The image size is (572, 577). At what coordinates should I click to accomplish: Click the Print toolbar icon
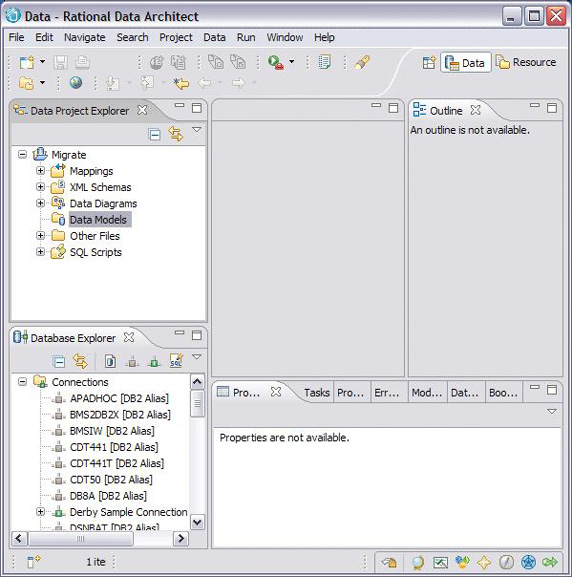[82, 62]
